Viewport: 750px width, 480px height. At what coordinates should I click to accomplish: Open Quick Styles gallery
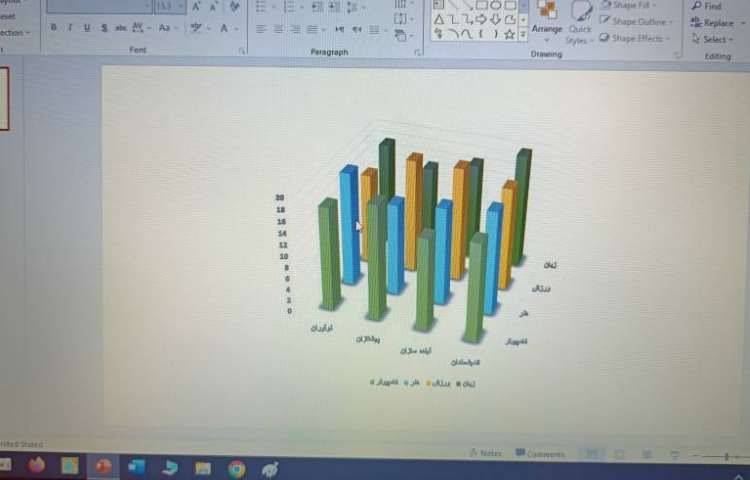click(580, 20)
